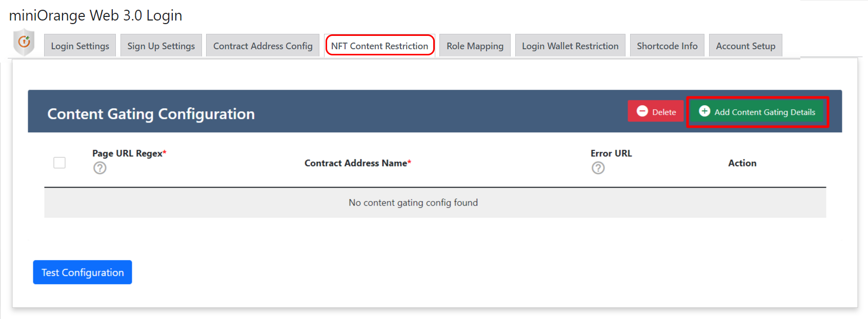
Task: View the Shortcode Info tab
Action: point(667,46)
